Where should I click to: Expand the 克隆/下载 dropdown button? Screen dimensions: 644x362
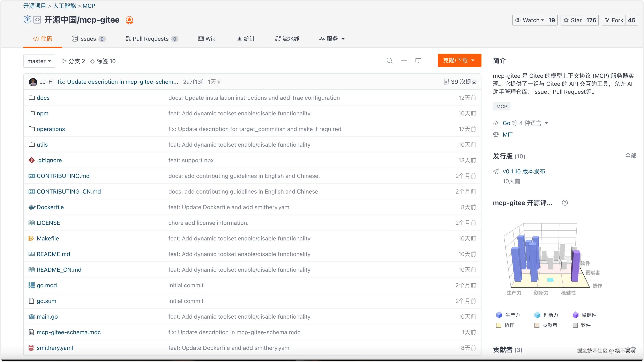[x=459, y=60]
